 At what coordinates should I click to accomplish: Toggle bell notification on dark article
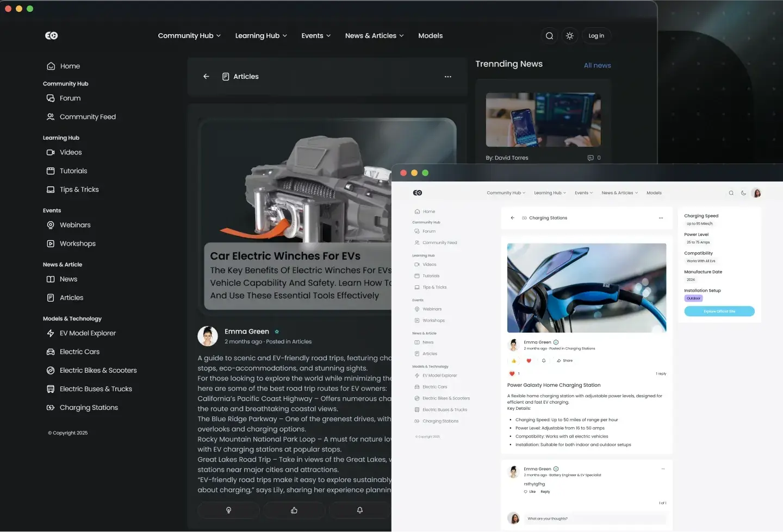click(359, 510)
